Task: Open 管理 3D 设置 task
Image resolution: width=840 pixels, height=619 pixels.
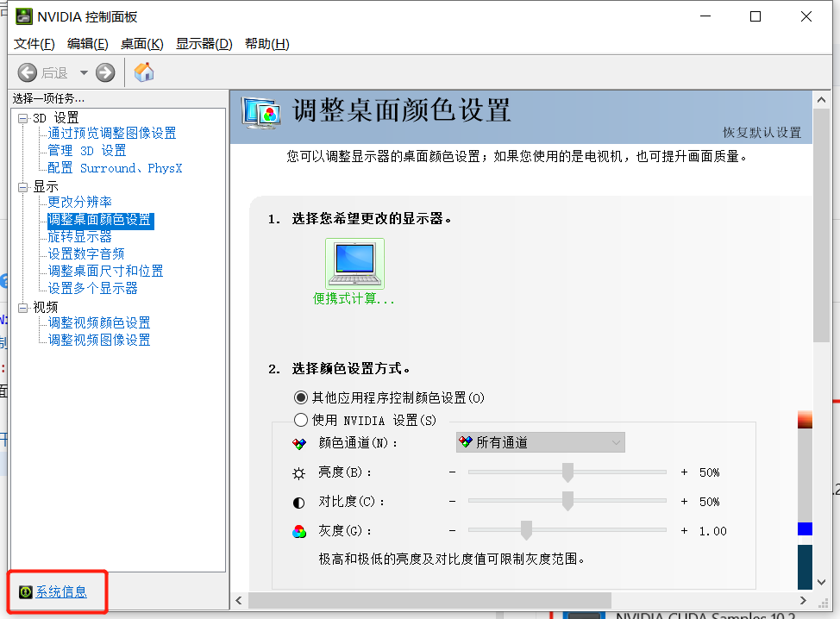Action: (87, 151)
